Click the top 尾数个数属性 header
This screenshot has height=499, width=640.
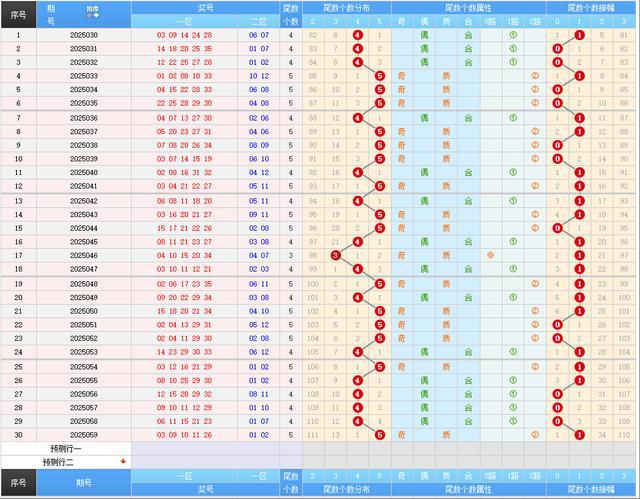click(468, 8)
